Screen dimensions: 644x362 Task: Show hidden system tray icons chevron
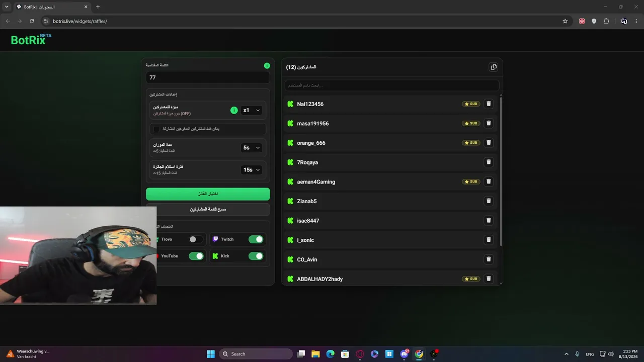point(567,354)
